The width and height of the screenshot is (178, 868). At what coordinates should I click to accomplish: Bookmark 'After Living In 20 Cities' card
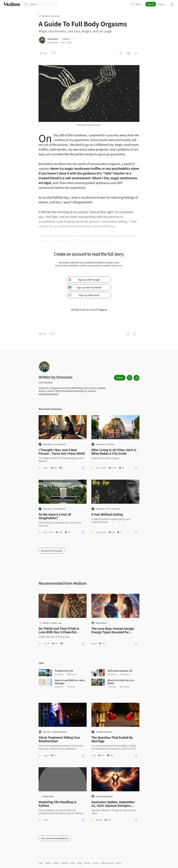[136, 468]
